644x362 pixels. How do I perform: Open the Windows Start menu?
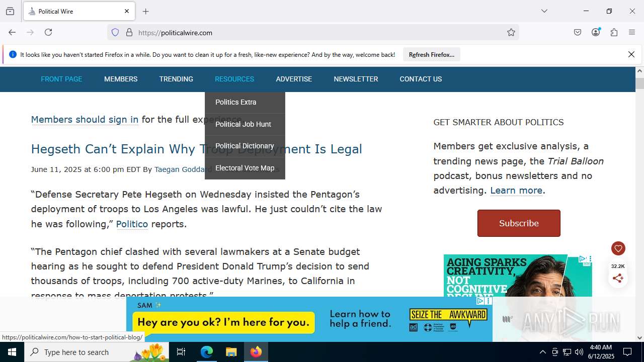[x=12, y=352]
